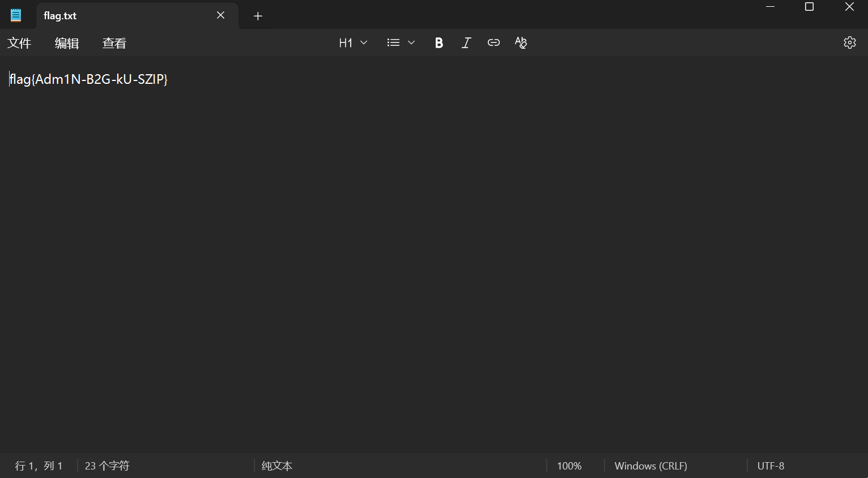
Task: Click the Windows (CRLF) line ending indicator
Action: tap(651, 466)
